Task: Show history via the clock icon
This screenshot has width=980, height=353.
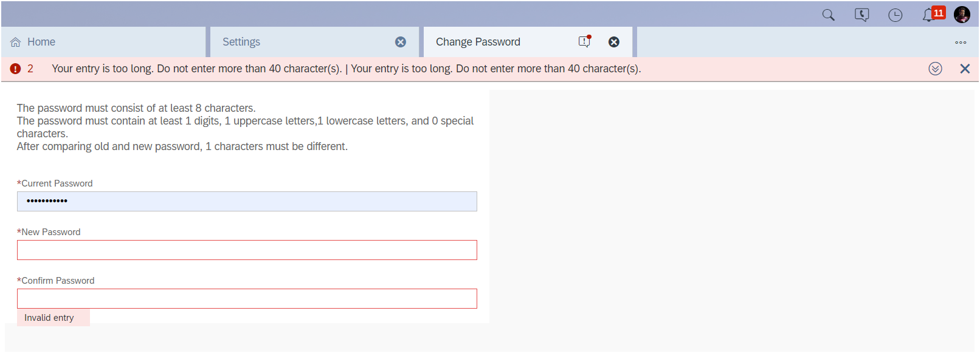Action: coord(895,15)
